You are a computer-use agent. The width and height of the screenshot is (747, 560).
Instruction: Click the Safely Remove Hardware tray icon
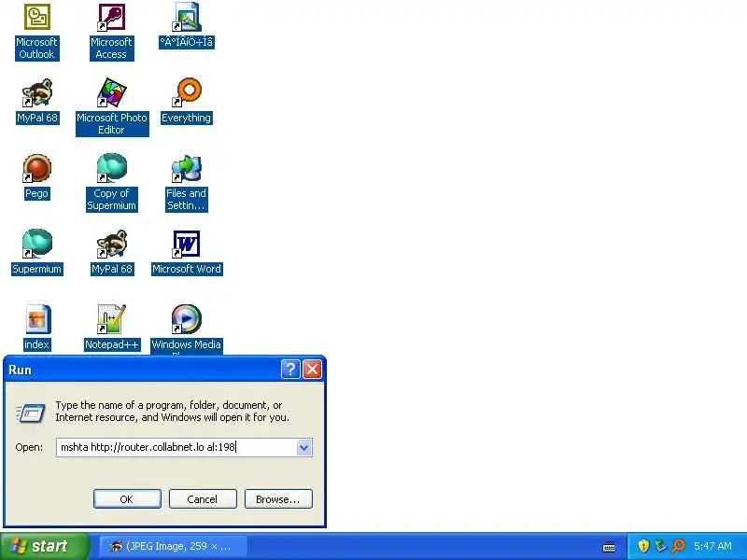coord(660,546)
